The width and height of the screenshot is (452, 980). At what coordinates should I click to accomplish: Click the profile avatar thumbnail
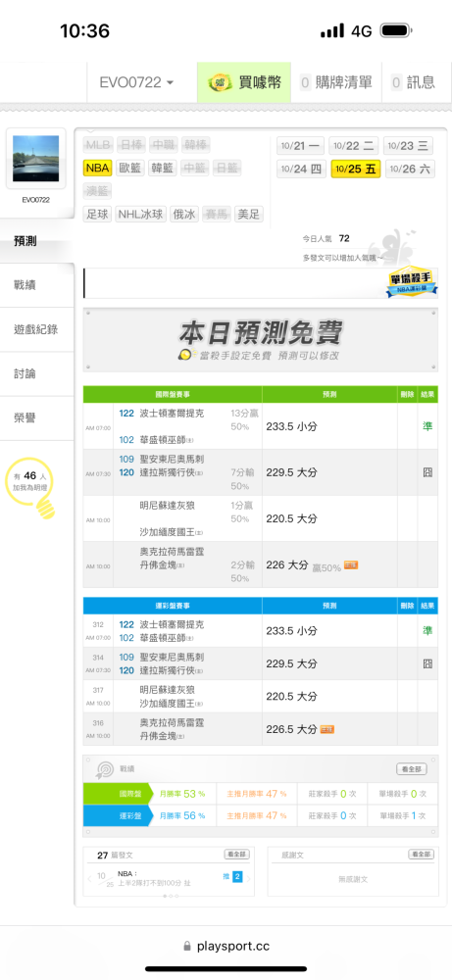click(35, 159)
